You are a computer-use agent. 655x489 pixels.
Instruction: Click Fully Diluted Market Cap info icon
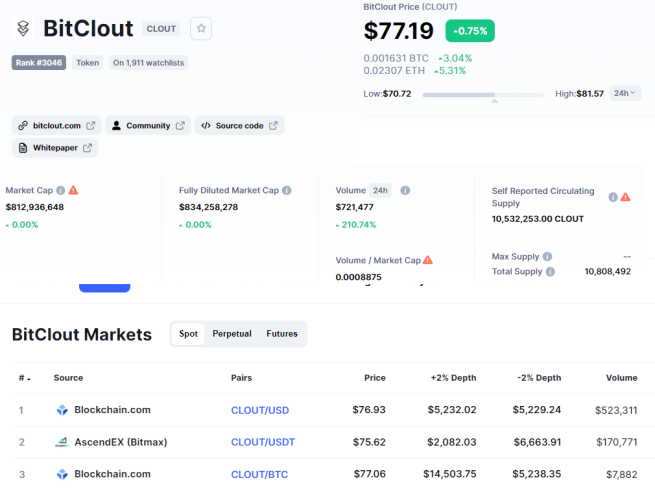point(287,190)
